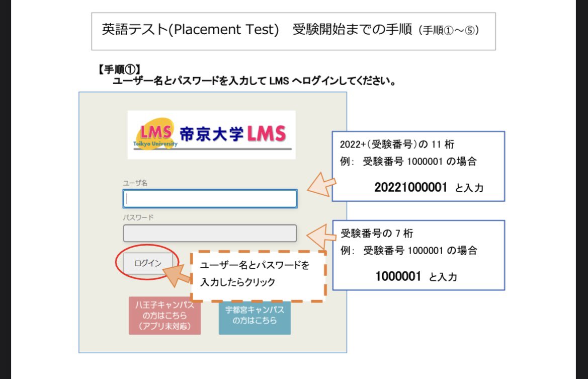Click the 帝京大学LMS logo banner

tap(211, 135)
